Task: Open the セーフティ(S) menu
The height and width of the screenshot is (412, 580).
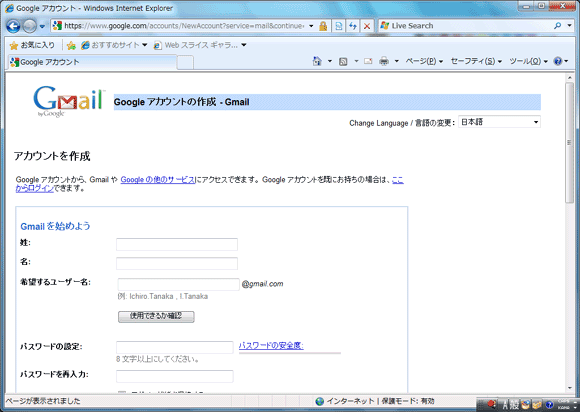Action: [476, 61]
